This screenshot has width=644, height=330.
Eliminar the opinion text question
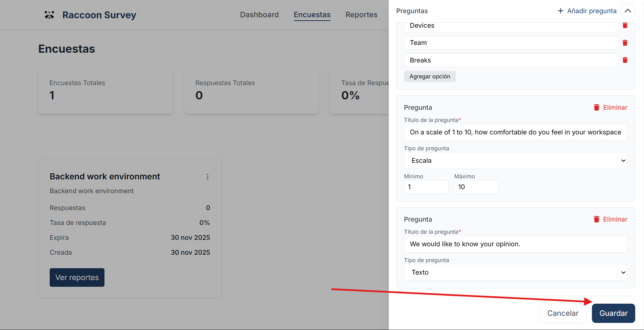(x=610, y=219)
